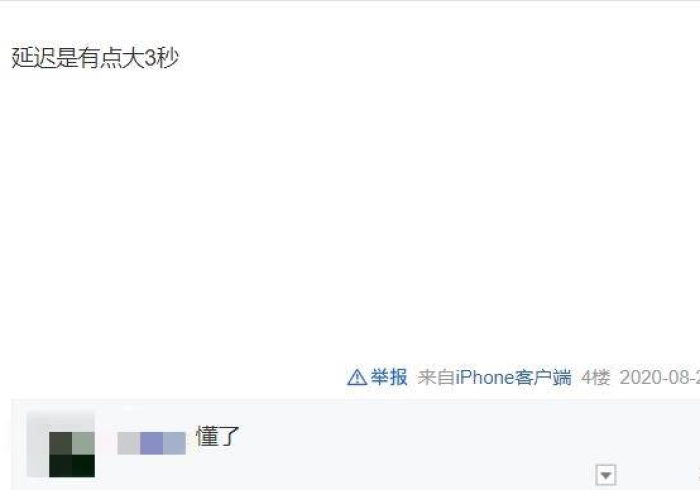Click the partially visible element beside the dropdown arrow

pyautogui.click(x=698, y=474)
